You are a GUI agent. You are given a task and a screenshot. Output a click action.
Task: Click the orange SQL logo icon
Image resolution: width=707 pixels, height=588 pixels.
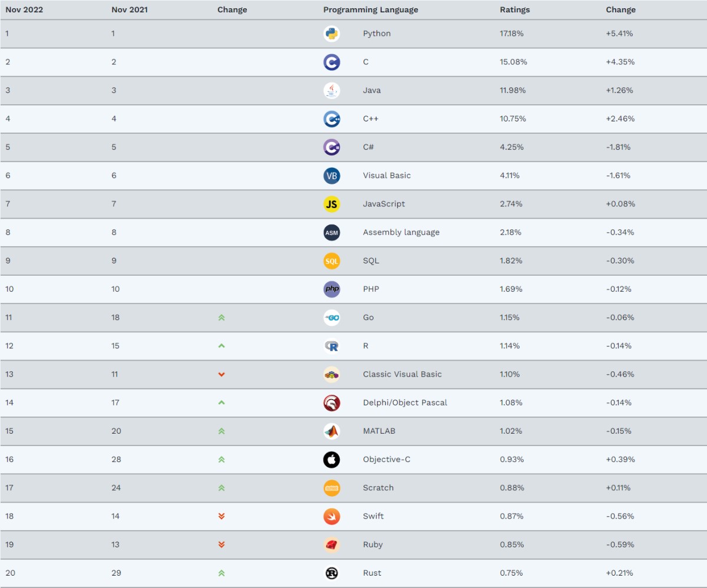(332, 260)
